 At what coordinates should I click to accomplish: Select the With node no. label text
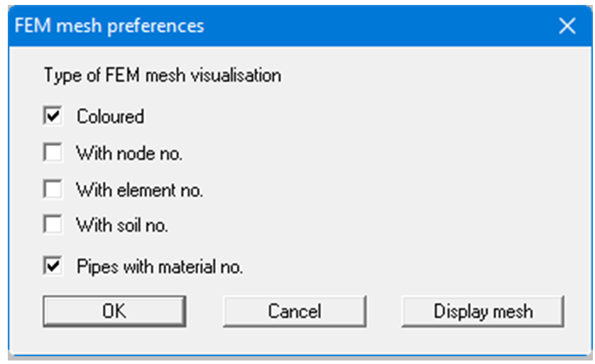(x=129, y=153)
